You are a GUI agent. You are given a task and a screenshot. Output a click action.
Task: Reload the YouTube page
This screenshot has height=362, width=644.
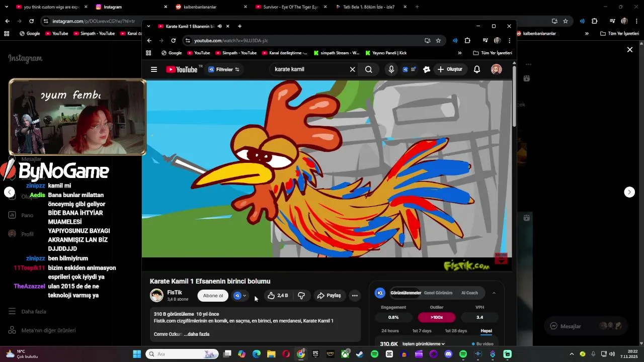[174, 40]
